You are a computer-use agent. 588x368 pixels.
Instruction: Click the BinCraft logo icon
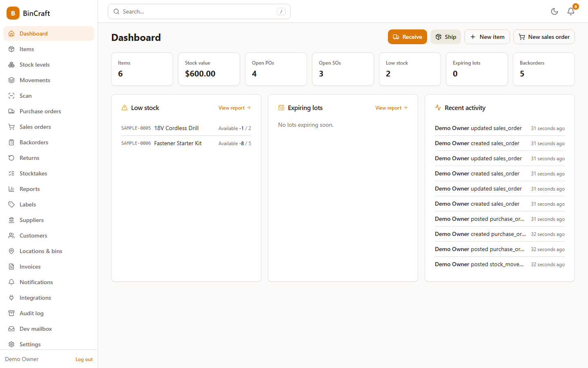coord(13,13)
